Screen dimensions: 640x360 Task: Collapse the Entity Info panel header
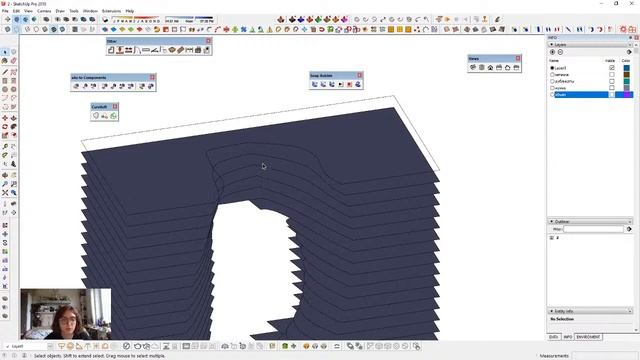pyautogui.click(x=590, y=311)
